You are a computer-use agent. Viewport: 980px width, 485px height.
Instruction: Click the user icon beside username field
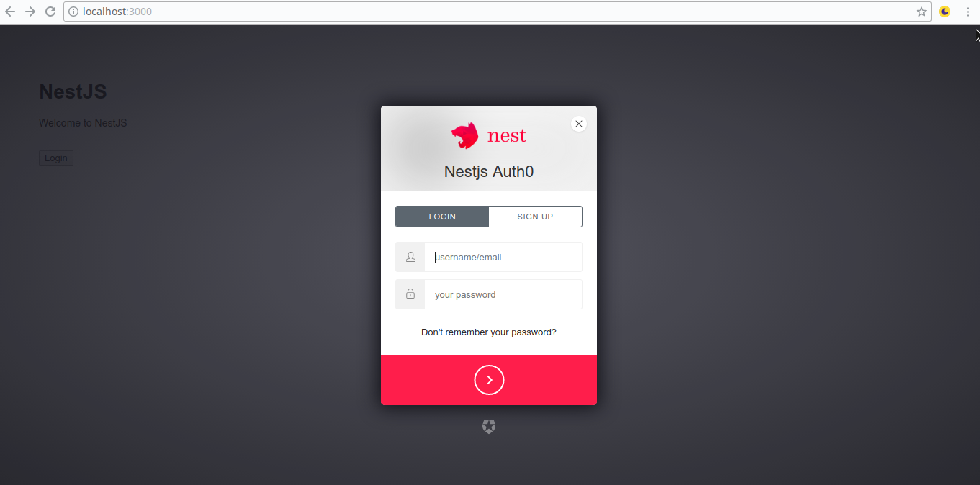410,257
